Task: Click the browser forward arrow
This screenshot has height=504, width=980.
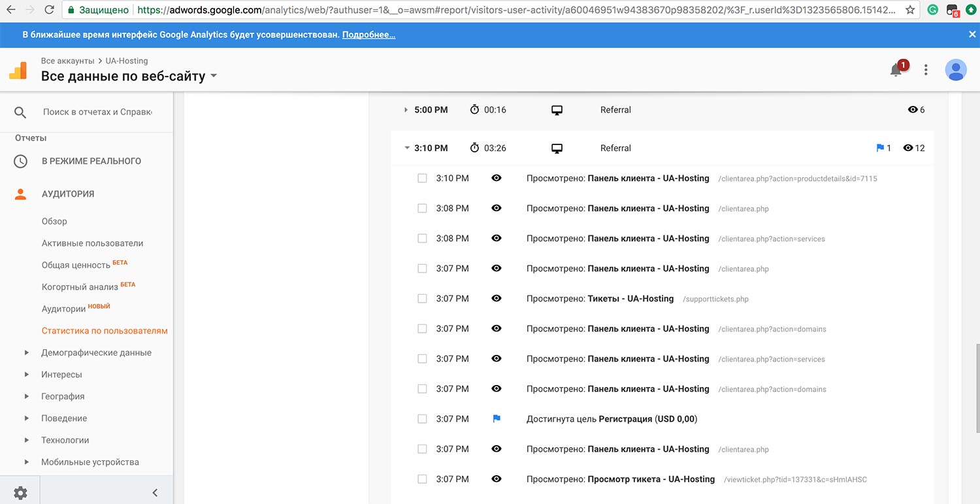Action: pos(30,10)
